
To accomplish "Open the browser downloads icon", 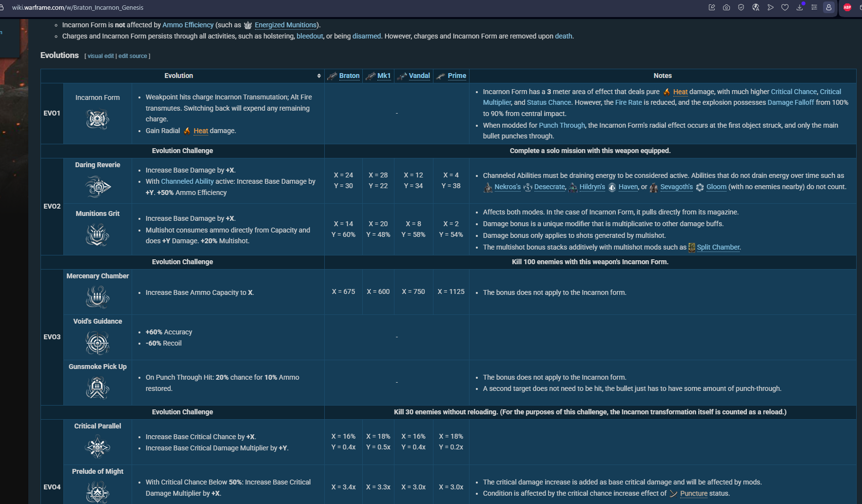I will tap(800, 7).
